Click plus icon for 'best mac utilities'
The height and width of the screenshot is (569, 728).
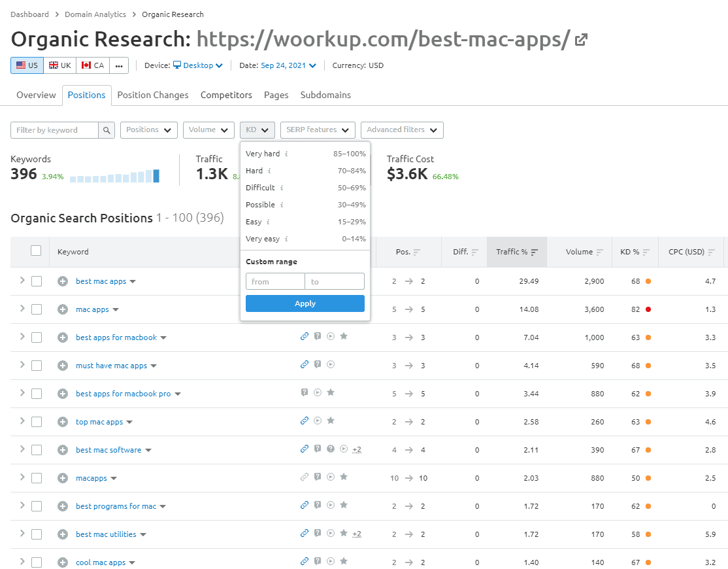click(x=63, y=534)
